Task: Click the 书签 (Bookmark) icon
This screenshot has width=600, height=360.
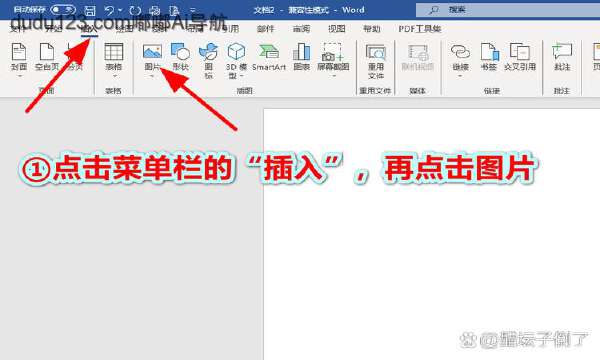Action: pyautogui.click(x=489, y=57)
